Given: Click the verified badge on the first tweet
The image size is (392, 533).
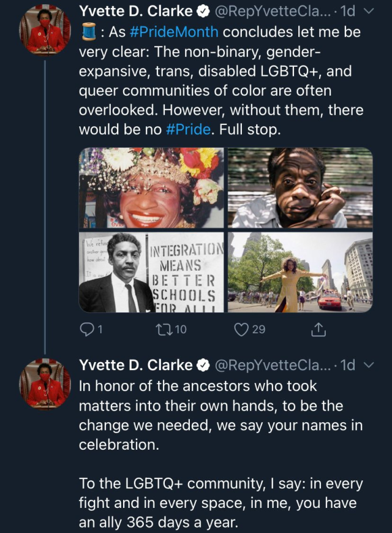Looking at the screenshot, I should (x=204, y=10).
